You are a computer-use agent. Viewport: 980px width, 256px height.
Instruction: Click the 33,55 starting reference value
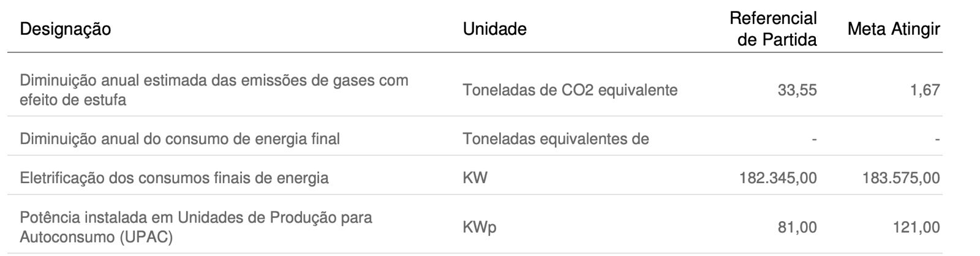coord(797,90)
